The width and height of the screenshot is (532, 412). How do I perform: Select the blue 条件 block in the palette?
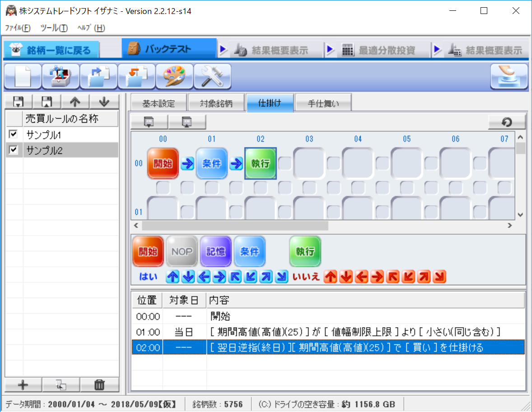[x=250, y=252]
